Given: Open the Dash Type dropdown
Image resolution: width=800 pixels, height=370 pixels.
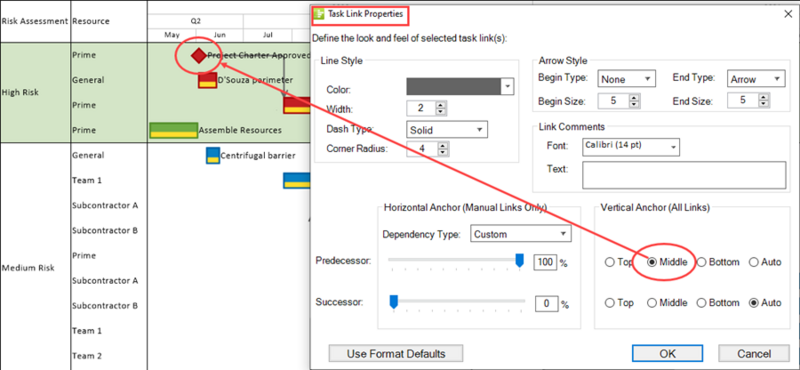Looking at the screenshot, I should (447, 130).
